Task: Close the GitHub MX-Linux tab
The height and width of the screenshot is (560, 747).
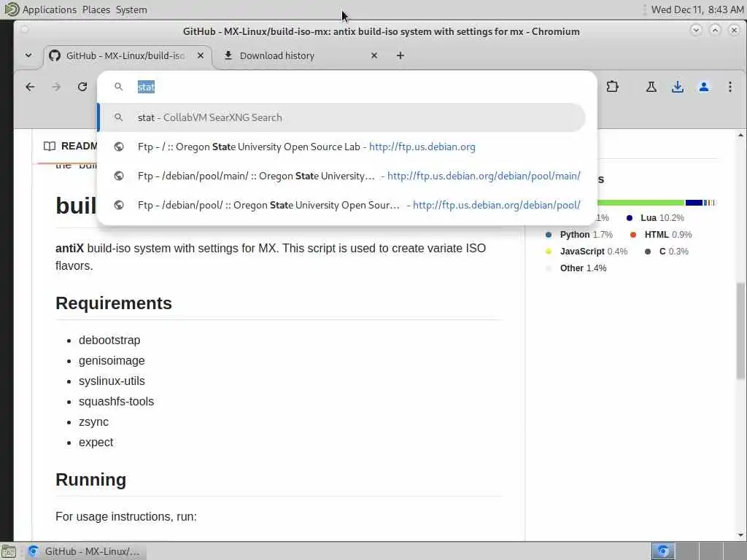Action: 201,55
